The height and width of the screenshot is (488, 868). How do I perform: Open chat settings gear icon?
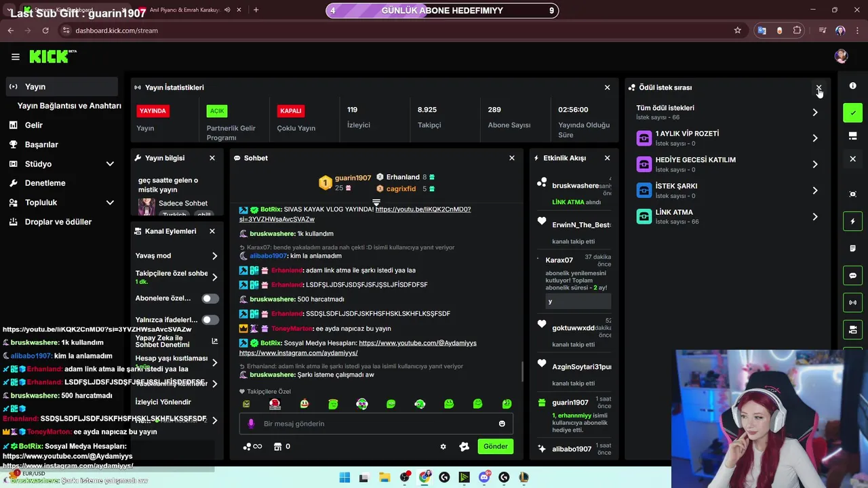pos(443,447)
